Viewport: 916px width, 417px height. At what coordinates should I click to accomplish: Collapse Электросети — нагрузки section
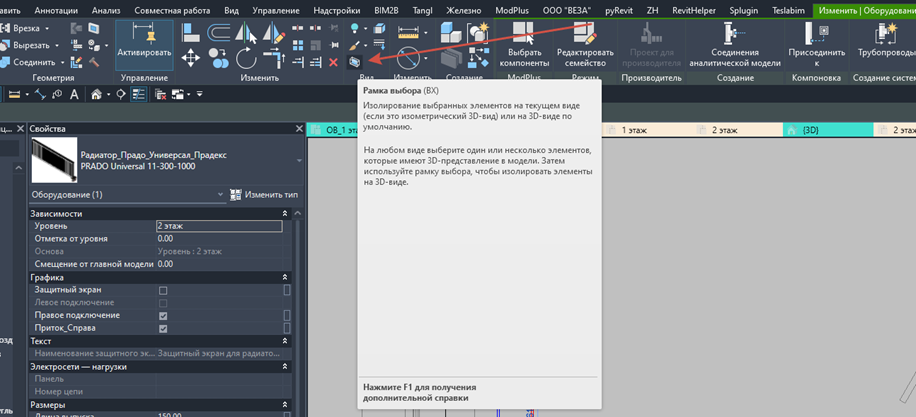click(x=285, y=367)
